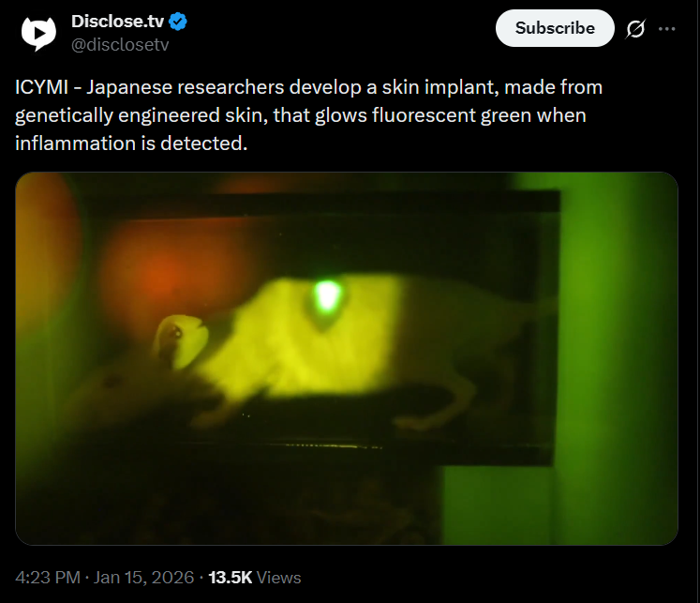Visit the @disclosetv handle link
The width and height of the screenshot is (700, 603).
coord(120,45)
